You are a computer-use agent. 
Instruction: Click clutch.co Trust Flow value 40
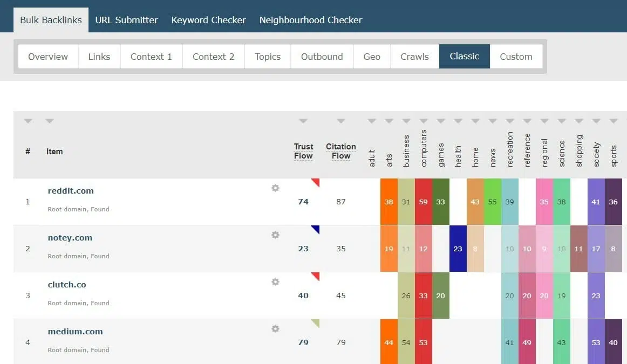(x=303, y=296)
